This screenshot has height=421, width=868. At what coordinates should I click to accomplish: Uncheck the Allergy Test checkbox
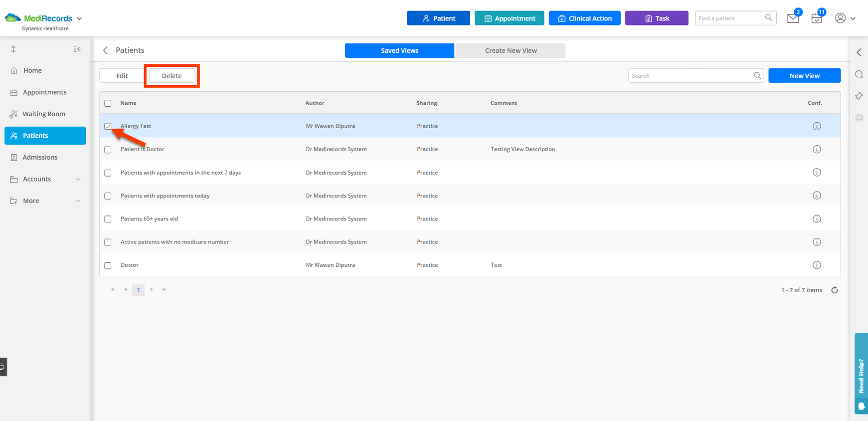coord(108,126)
